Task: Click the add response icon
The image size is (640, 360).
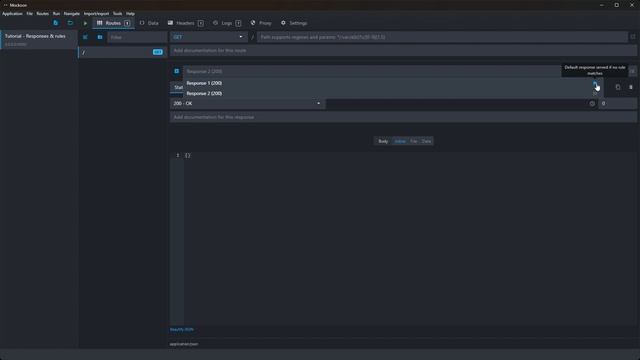Action: [x=176, y=71]
